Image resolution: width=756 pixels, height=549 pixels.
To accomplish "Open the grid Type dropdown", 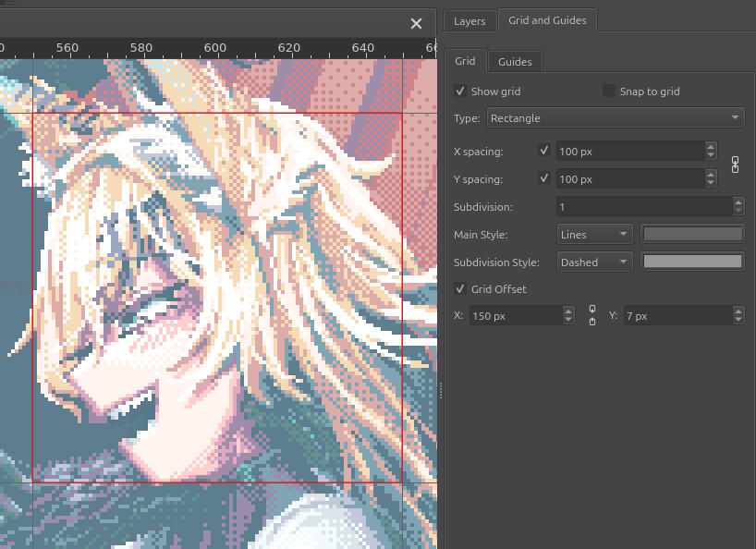I will (616, 118).
